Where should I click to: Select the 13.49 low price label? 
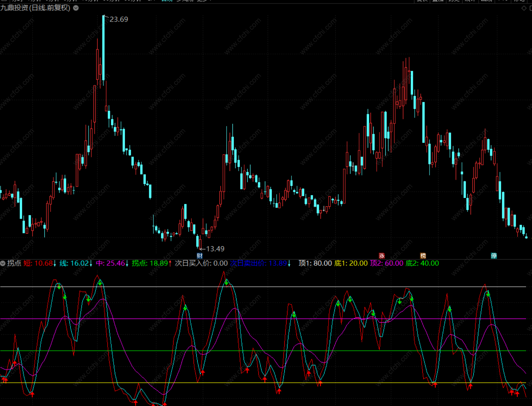tap(215, 249)
